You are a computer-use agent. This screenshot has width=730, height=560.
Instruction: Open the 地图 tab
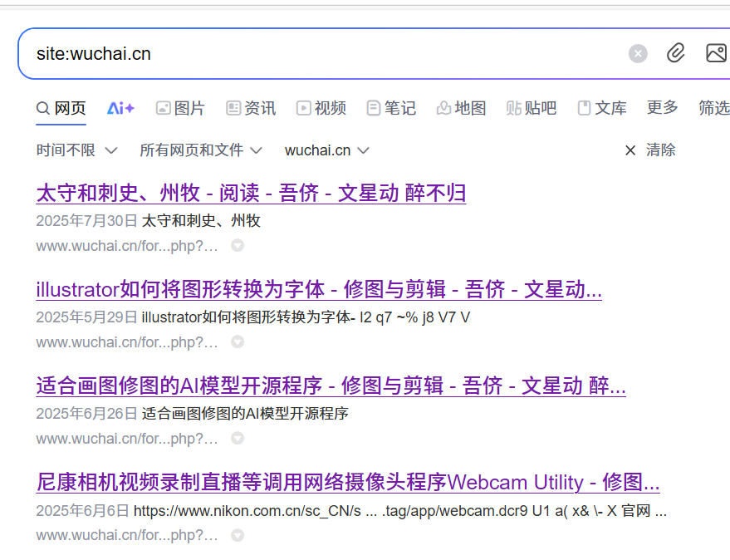click(461, 108)
